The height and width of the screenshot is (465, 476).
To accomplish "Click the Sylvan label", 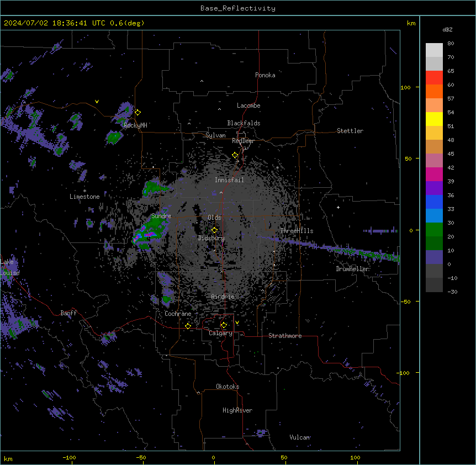I will [x=215, y=135].
